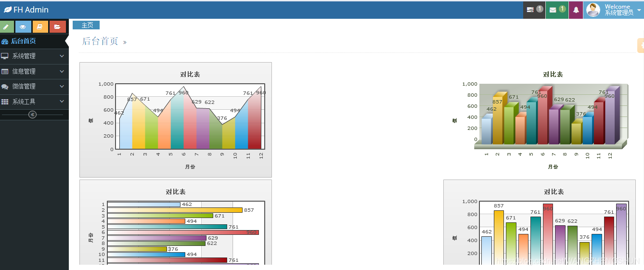The image size is (644, 270).
Task: Click the horizontal bar for month 9 valued 376
Action: click(137, 249)
